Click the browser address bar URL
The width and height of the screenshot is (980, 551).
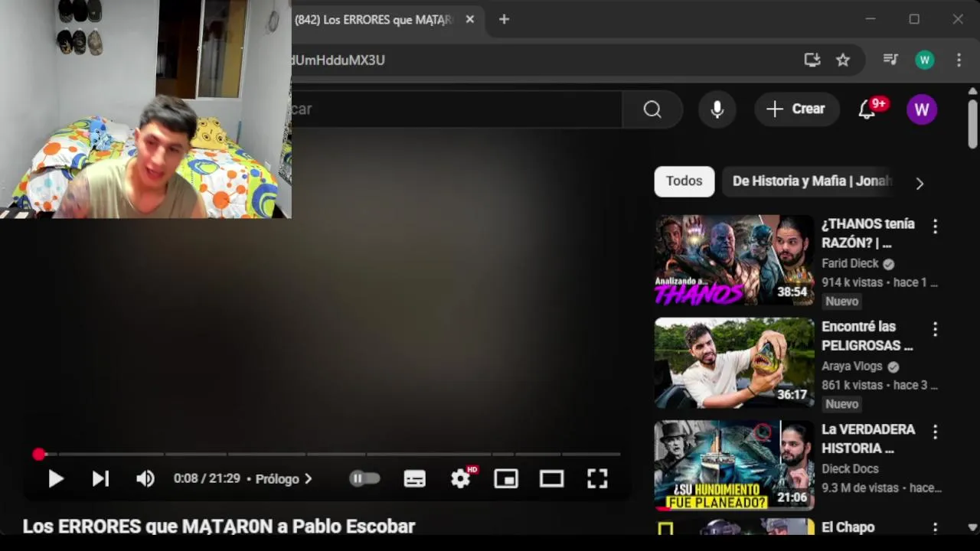338,60
